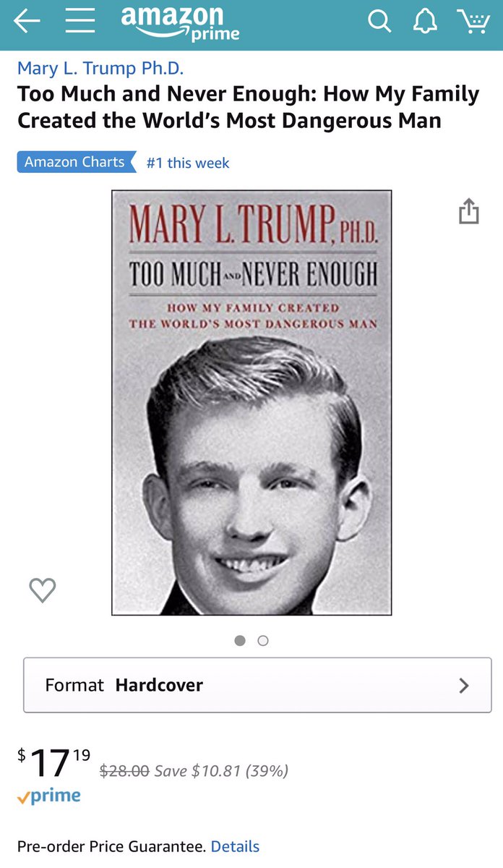This screenshot has width=503, height=868.
Task: Click the '#1 this week' link
Action: point(188,163)
